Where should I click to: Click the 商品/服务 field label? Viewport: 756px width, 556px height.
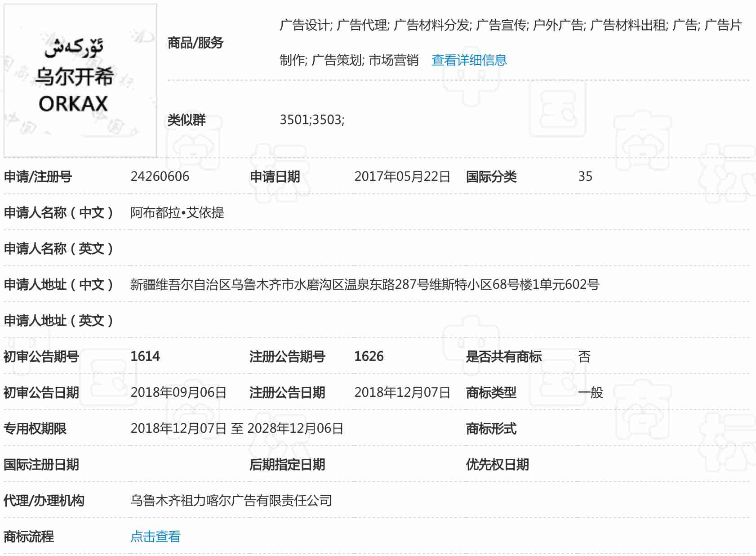195,43
